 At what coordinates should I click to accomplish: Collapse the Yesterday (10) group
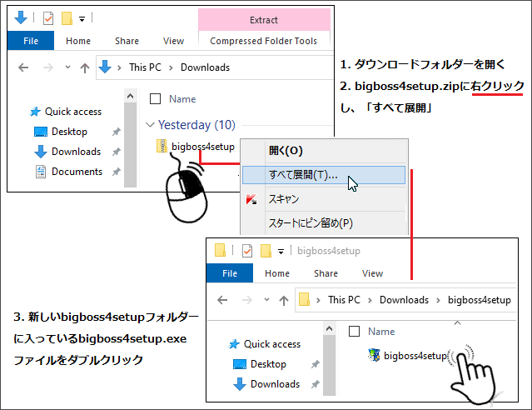150,125
